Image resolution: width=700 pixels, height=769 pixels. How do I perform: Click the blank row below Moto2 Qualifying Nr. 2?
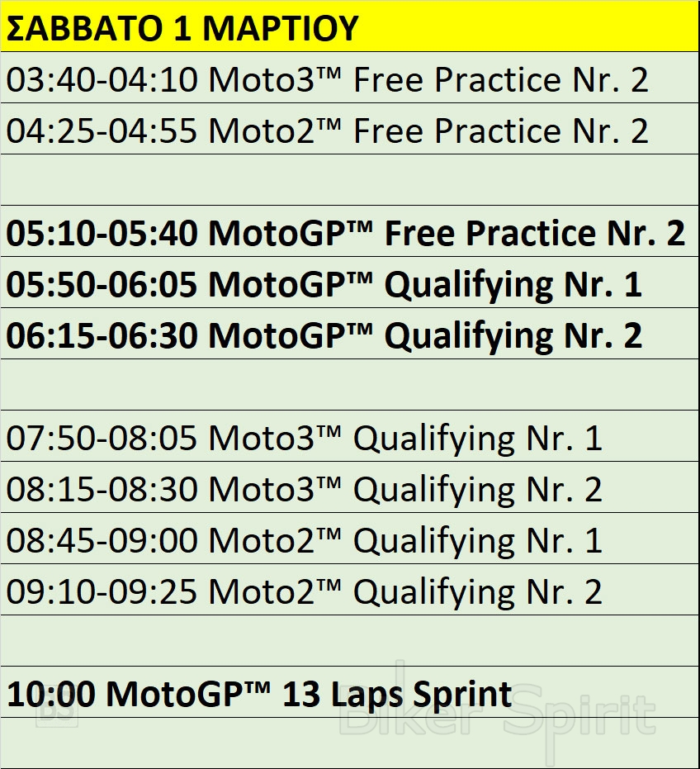[350, 641]
